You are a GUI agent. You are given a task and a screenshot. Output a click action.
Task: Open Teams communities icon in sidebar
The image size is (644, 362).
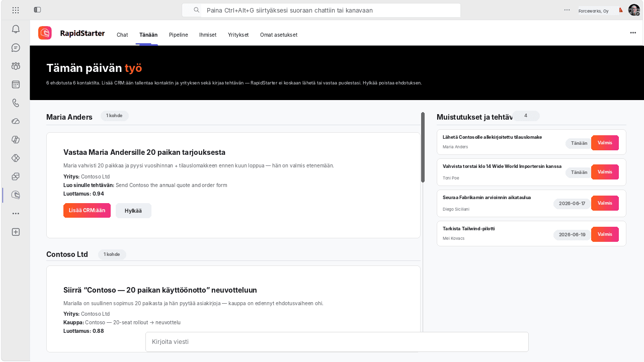click(x=16, y=66)
